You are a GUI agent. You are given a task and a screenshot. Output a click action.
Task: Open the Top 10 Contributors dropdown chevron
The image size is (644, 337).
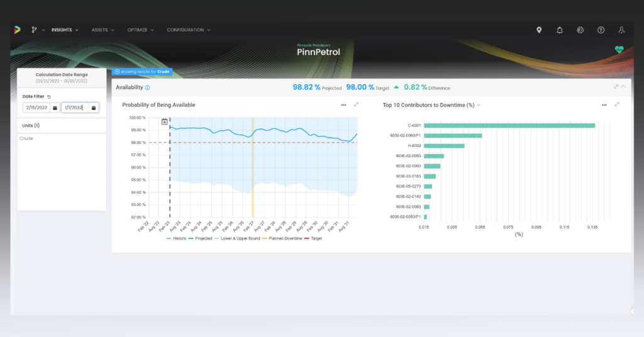coord(479,105)
